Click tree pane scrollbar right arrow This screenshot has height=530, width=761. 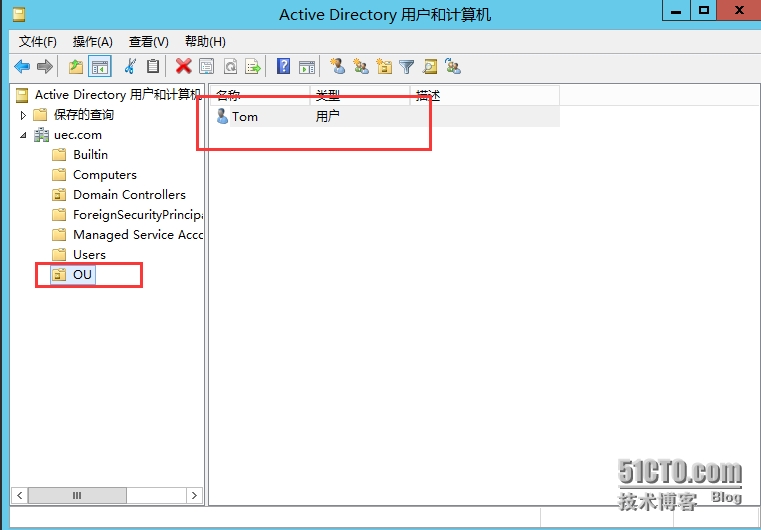click(194, 496)
